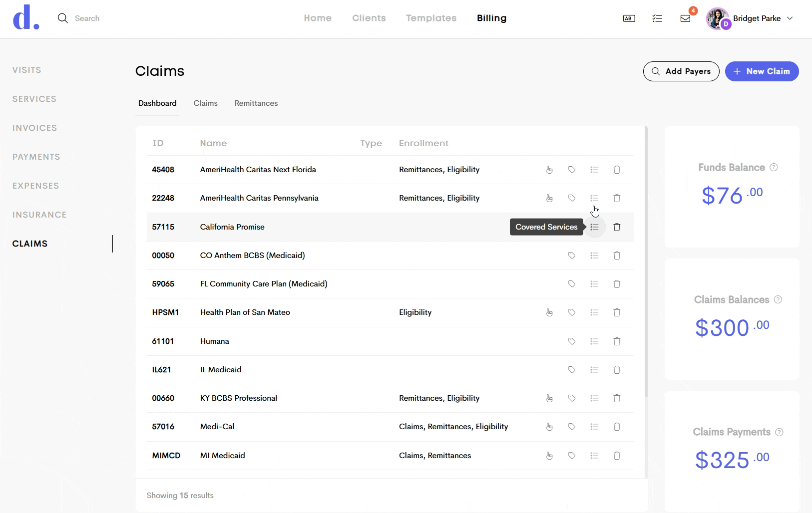Viewport: 812px width, 513px height.
Task: Open the Clients navigation tab
Action: (369, 18)
